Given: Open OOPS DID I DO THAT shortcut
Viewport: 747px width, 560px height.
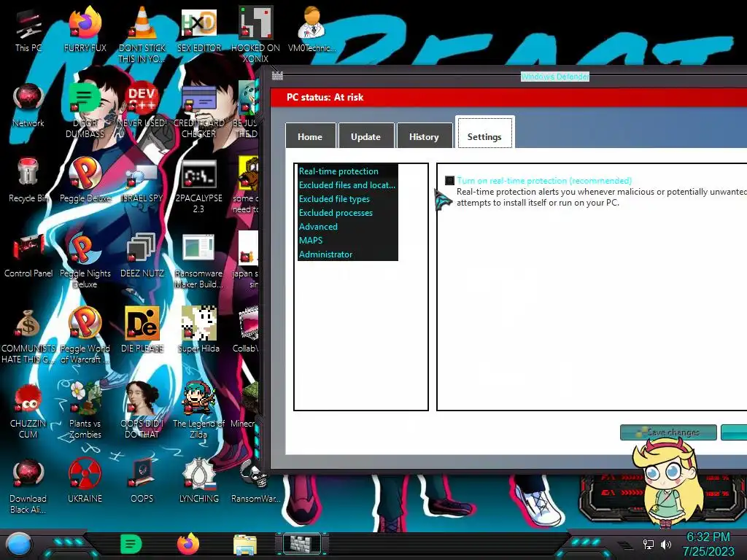Looking at the screenshot, I should tap(142, 411).
